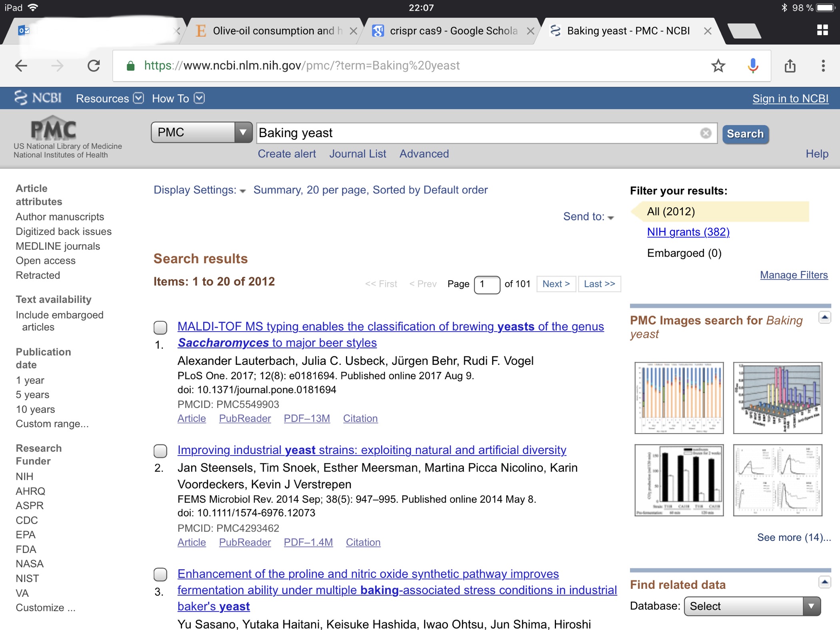Go back with the back arrow
The width and height of the screenshot is (840, 630).
click(x=21, y=66)
